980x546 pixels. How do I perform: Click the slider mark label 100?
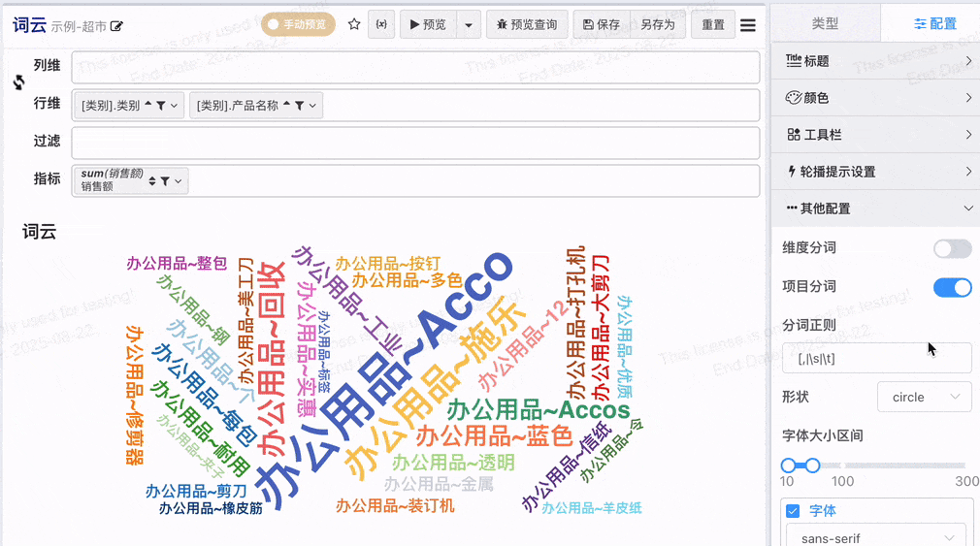click(x=842, y=481)
